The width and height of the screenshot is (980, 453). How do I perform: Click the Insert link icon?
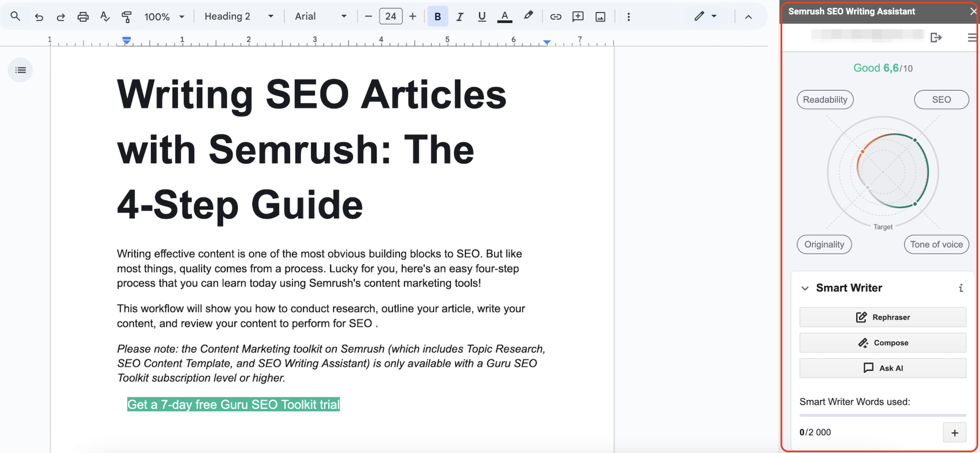[x=555, y=16]
